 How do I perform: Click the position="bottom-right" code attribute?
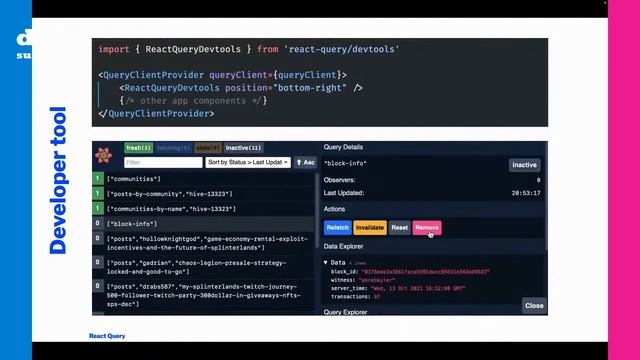point(285,88)
